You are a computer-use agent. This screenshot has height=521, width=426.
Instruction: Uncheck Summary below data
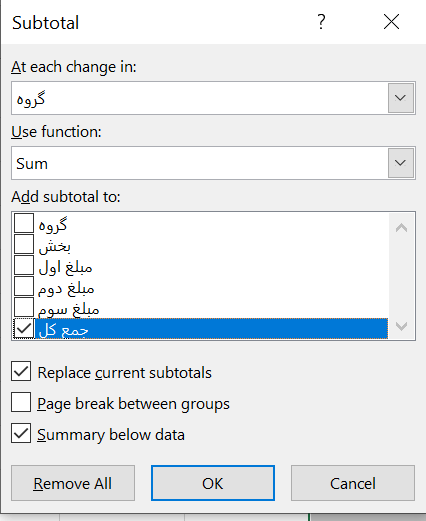[21, 433]
